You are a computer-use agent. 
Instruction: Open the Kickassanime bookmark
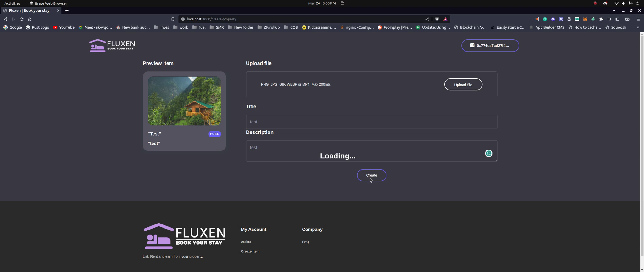point(319,27)
